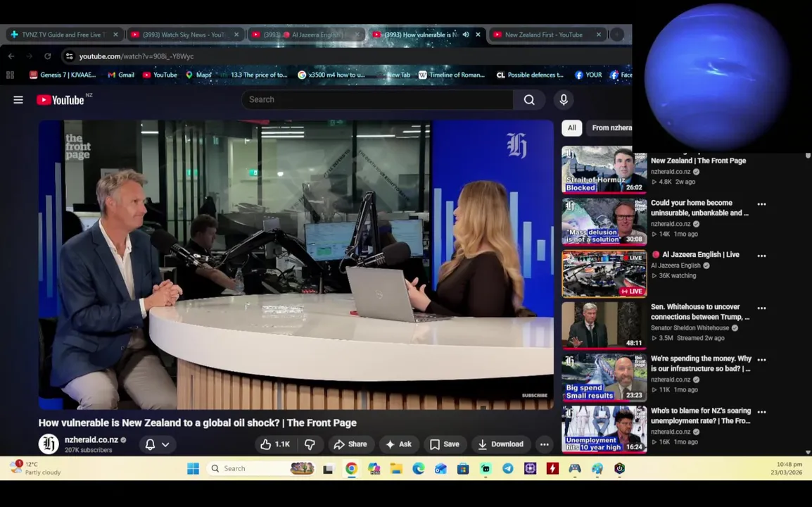Open nzherald.co.nz channel name link
Image resolution: width=812 pixels, height=507 pixels.
pyautogui.click(x=91, y=439)
